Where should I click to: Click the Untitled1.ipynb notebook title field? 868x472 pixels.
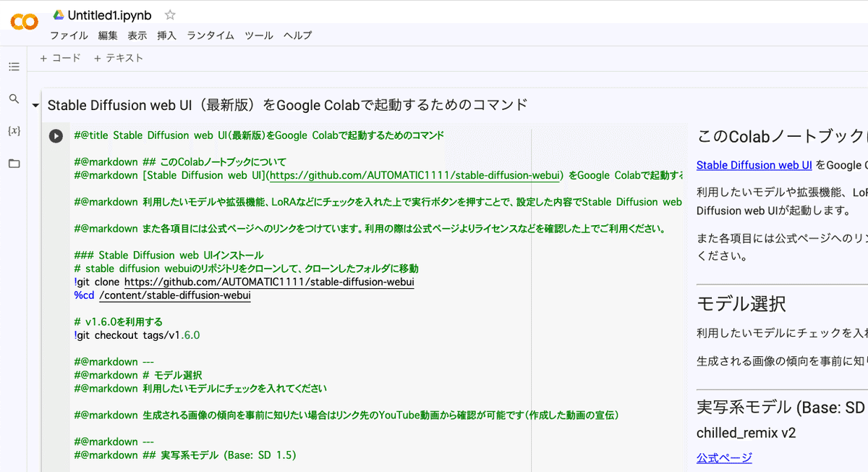109,14
